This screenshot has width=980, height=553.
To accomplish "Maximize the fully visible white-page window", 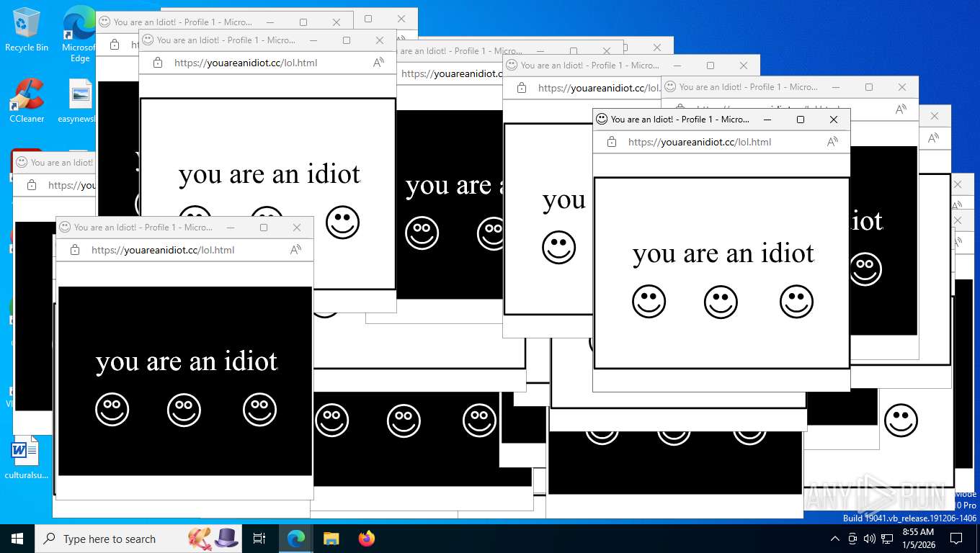I will (x=801, y=120).
